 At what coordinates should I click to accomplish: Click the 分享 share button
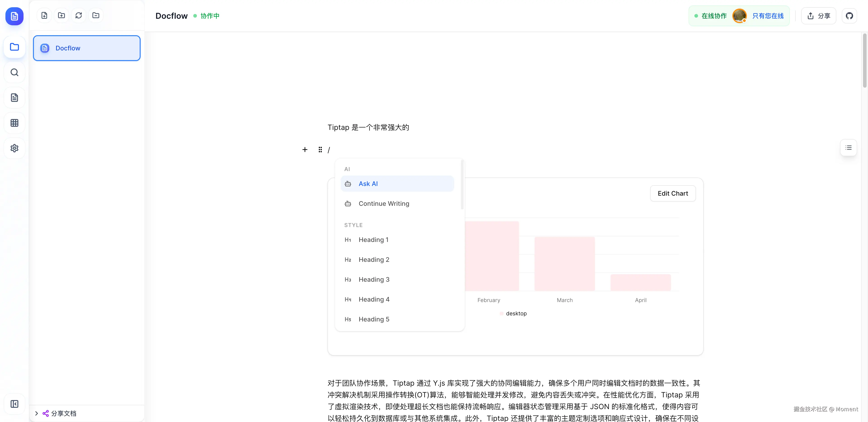click(x=819, y=16)
